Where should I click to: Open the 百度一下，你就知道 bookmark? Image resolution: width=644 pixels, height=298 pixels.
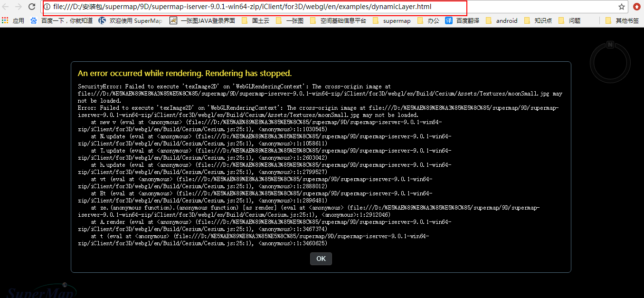62,20
